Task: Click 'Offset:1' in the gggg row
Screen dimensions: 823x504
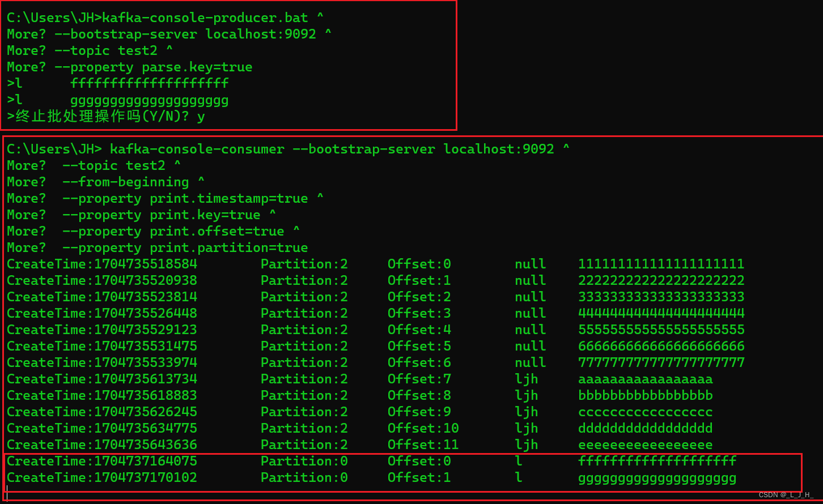Action: coord(419,477)
